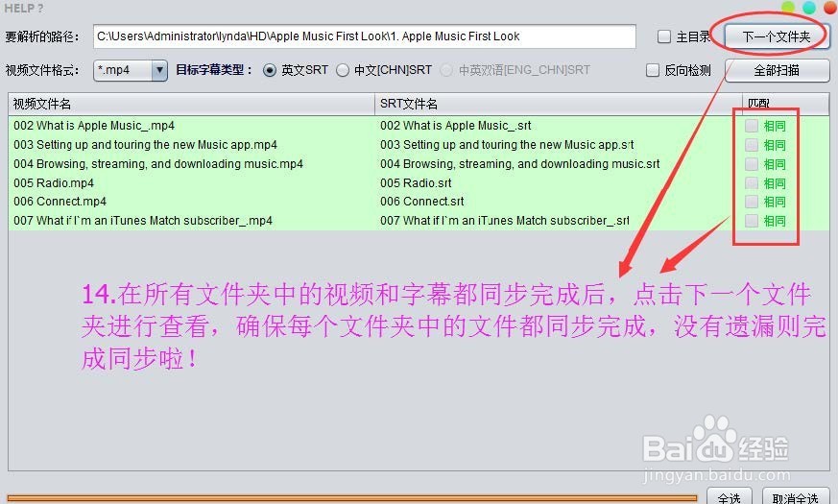Open the *.mp4 video format dropdown

[131, 70]
